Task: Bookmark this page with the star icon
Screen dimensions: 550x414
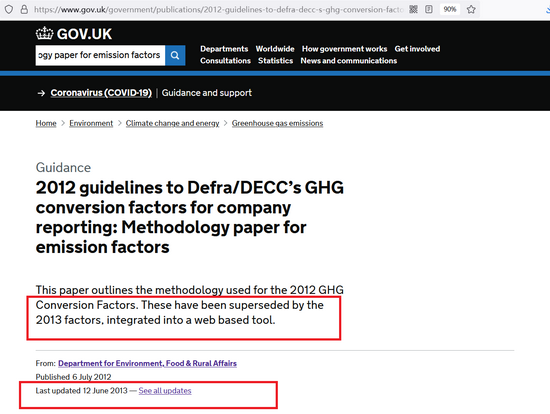Action: pyautogui.click(x=471, y=9)
